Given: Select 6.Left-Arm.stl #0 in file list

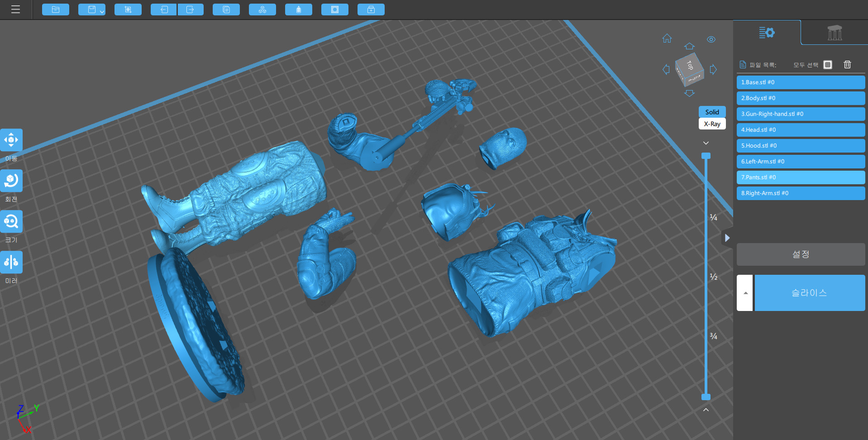Looking at the screenshot, I should [801, 162].
